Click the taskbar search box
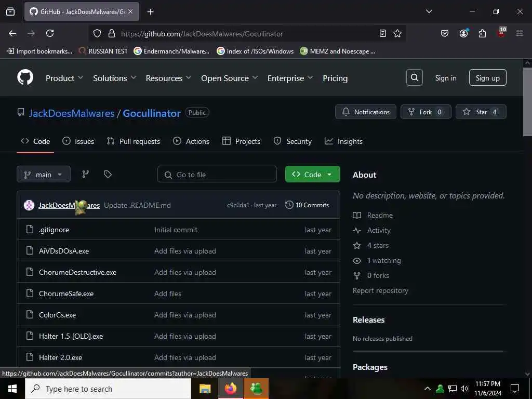This screenshot has height=399, width=532. point(108,389)
